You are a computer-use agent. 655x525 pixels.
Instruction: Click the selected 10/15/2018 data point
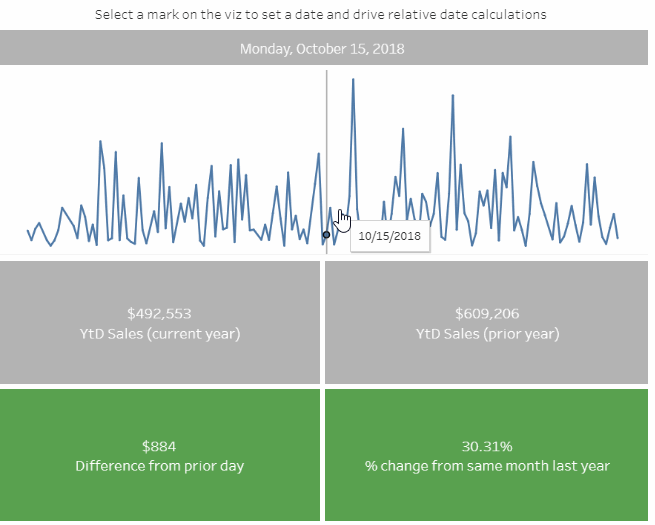326,235
